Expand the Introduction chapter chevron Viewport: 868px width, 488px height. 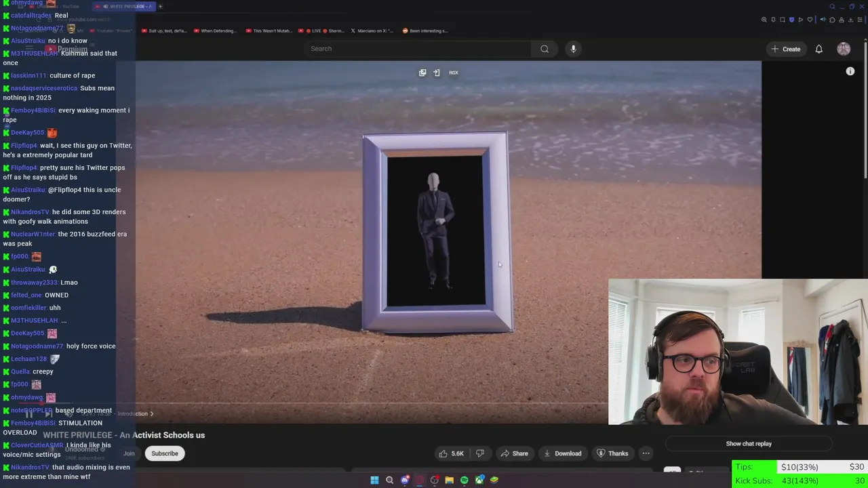tap(151, 413)
